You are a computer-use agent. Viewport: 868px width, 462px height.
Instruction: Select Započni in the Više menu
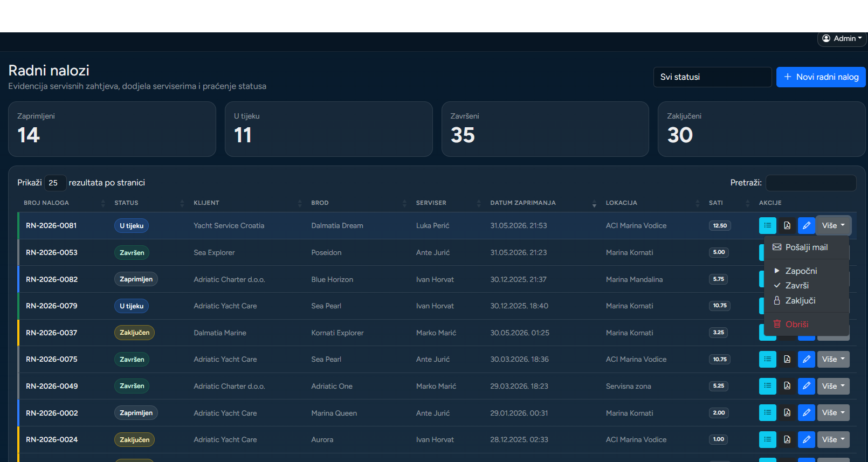[x=807, y=271]
